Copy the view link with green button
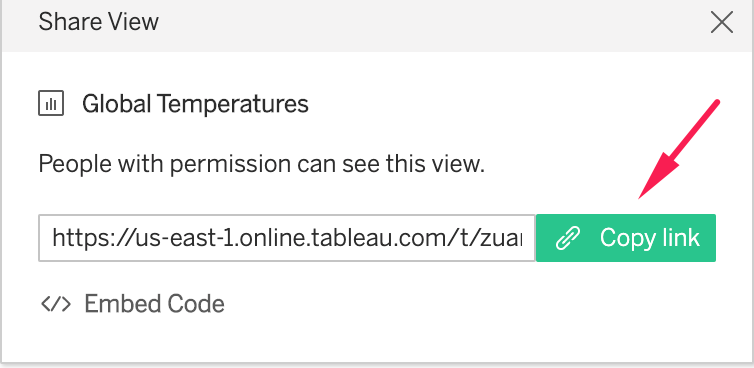The height and width of the screenshot is (368, 754). 626,238
